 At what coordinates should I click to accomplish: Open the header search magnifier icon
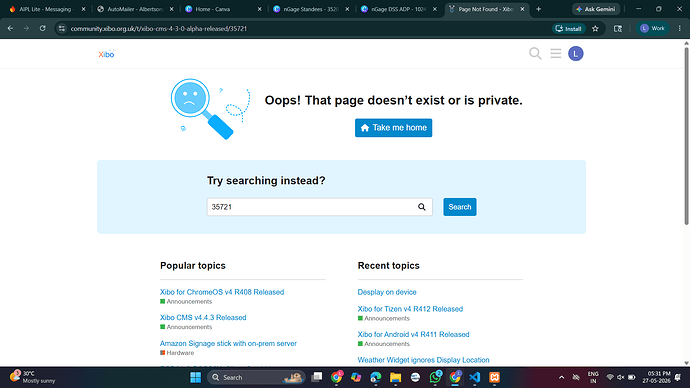535,54
